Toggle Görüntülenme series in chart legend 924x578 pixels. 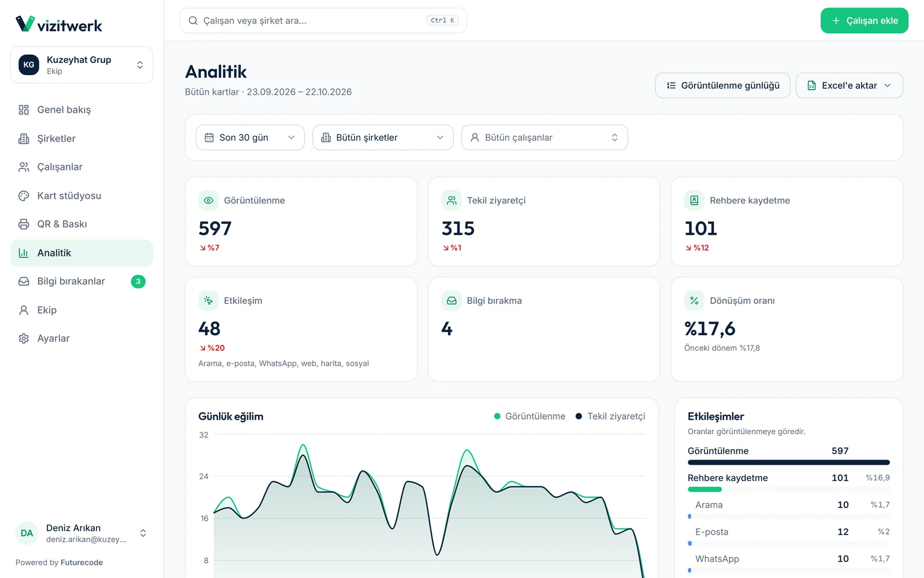(x=530, y=416)
